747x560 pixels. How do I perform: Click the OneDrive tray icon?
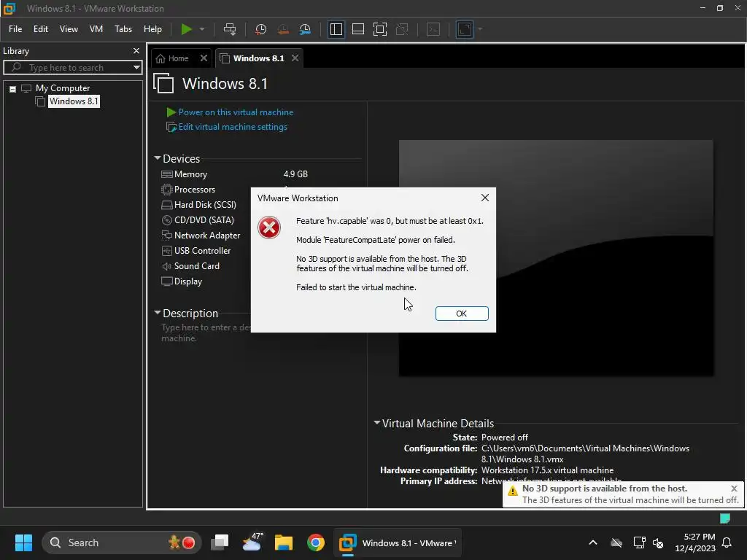[616, 542]
